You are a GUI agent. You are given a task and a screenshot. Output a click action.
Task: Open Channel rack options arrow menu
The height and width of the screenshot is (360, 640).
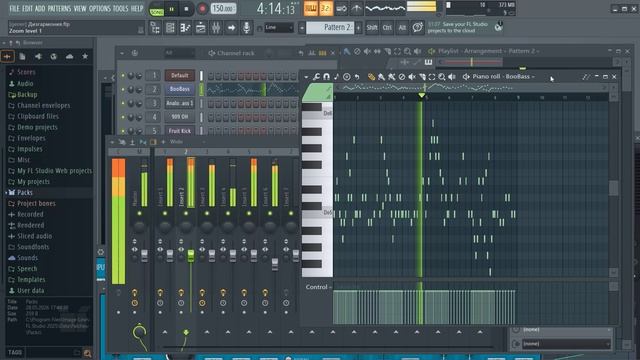click(x=122, y=53)
